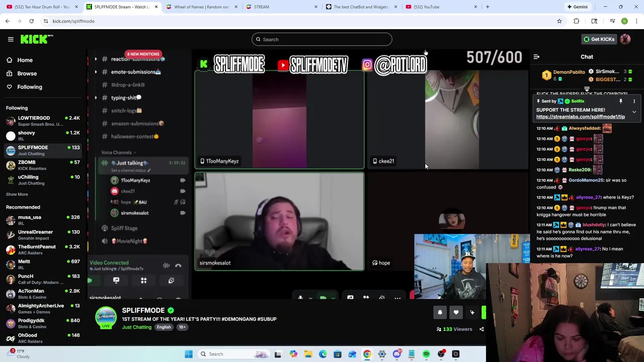Open the user profile avatar menu
This screenshot has width=644, height=362.
pyautogui.click(x=625, y=39)
